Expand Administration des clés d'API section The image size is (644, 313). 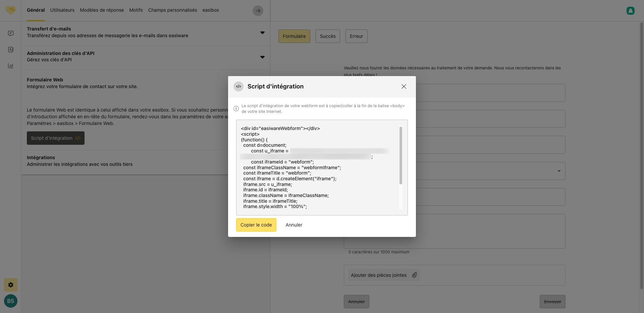262,57
